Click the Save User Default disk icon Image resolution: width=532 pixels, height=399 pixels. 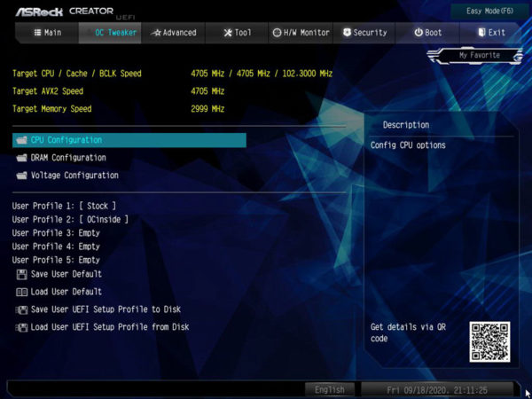click(x=21, y=275)
